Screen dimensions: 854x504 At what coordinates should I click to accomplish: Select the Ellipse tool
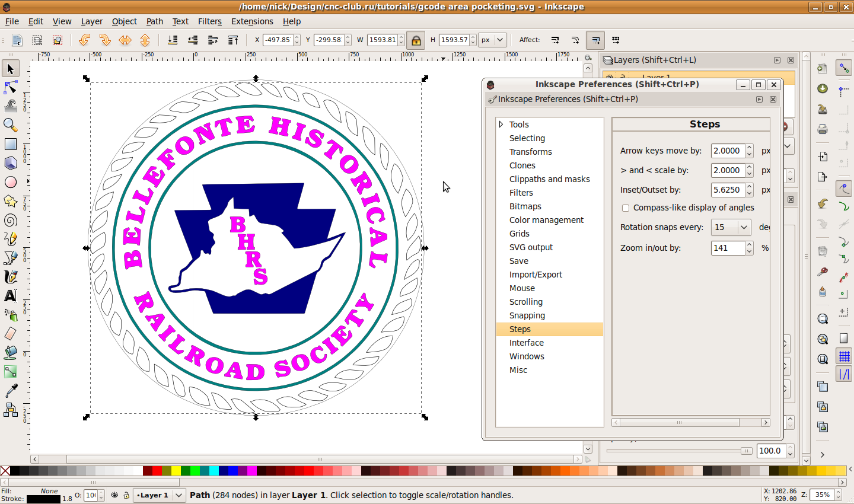pos(10,182)
